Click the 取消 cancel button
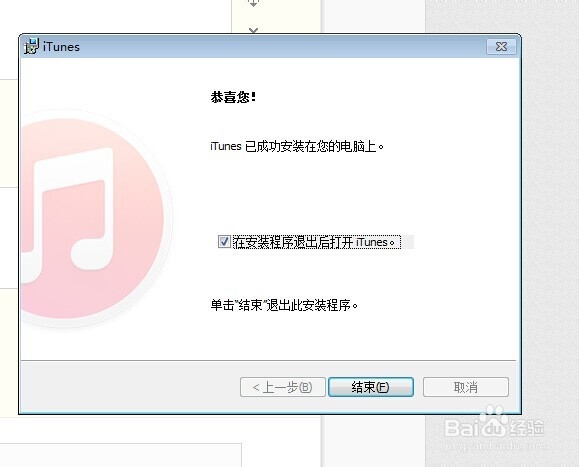The width and height of the screenshot is (579, 467). [466, 387]
